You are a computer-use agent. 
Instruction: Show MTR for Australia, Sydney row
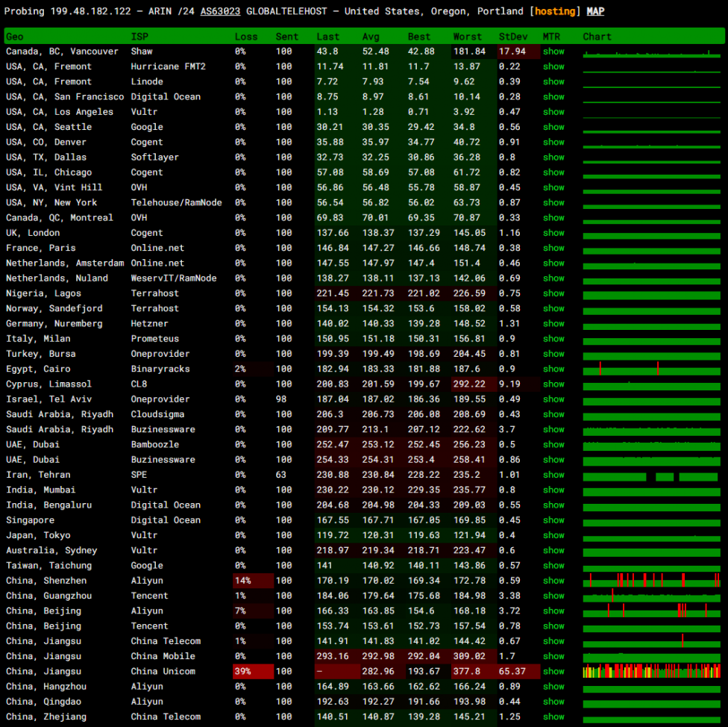[x=553, y=551]
